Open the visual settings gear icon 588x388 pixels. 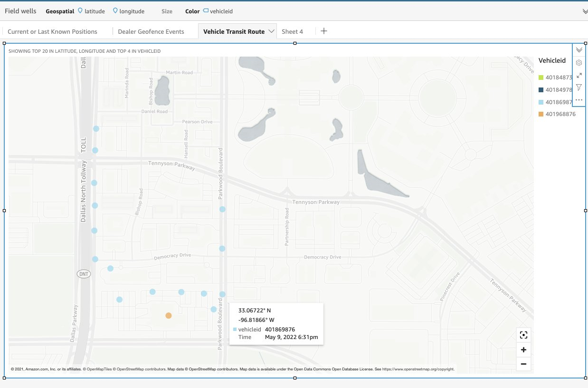tap(579, 62)
